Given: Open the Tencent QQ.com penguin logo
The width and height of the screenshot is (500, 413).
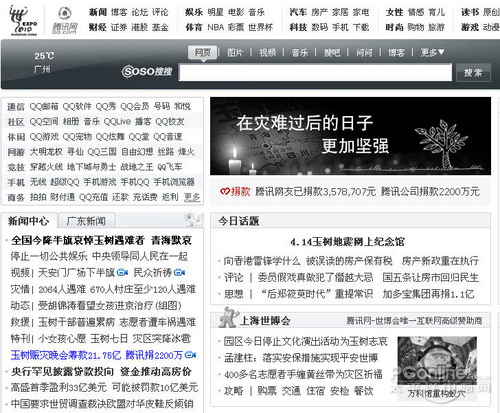Looking at the screenshot, I should pyautogui.click(x=65, y=21).
